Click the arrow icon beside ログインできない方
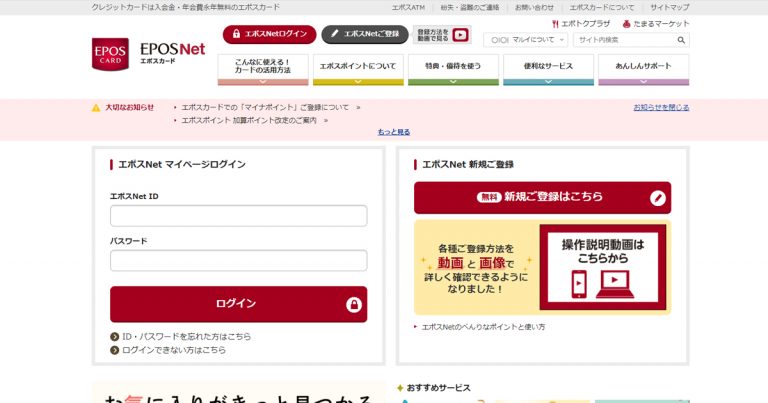 (x=115, y=350)
